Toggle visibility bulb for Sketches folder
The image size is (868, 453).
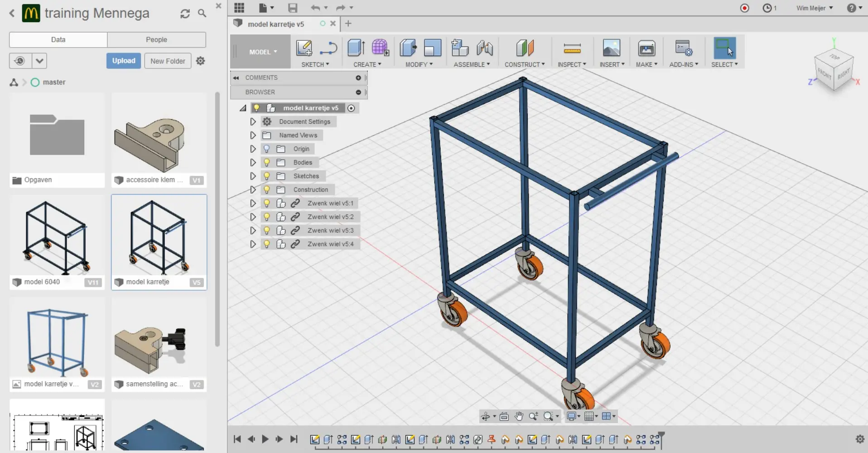(267, 176)
